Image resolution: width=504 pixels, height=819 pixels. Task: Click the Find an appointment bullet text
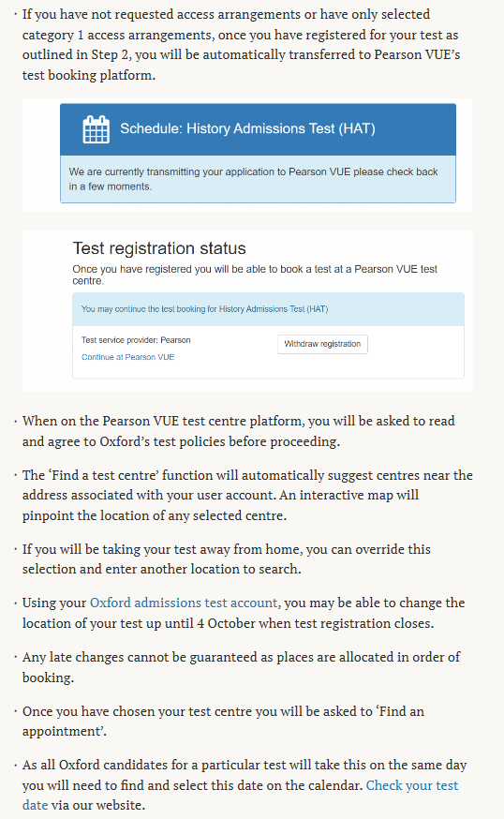click(x=224, y=722)
